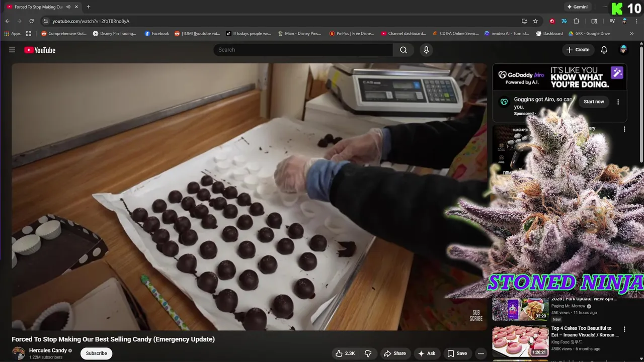Install app icon in address bar
The image size is (644, 362).
point(524,21)
